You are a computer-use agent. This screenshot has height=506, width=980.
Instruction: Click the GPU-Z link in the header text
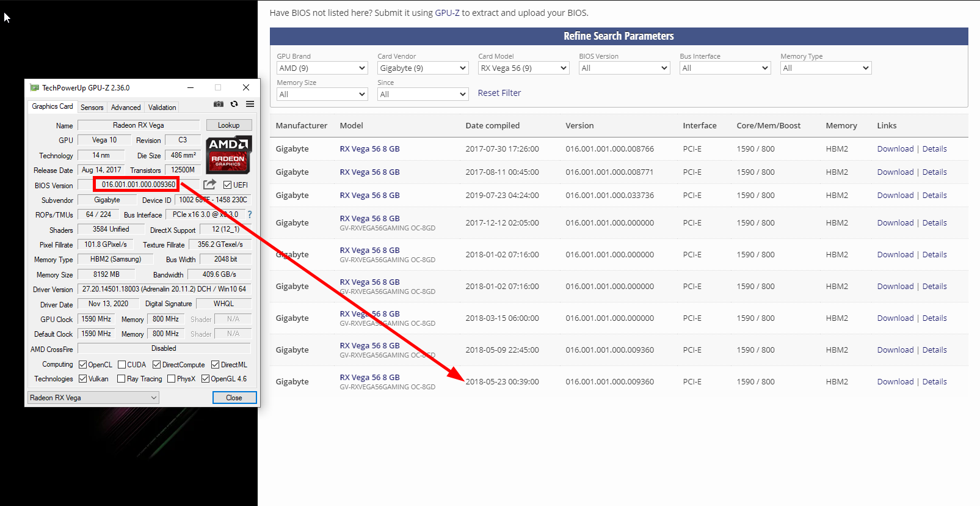click(447, 13)
